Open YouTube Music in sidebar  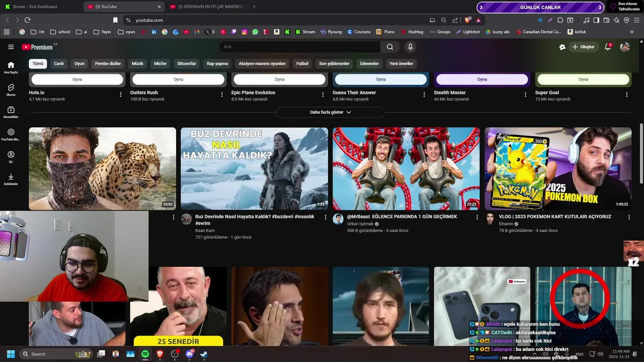(11, 135)
